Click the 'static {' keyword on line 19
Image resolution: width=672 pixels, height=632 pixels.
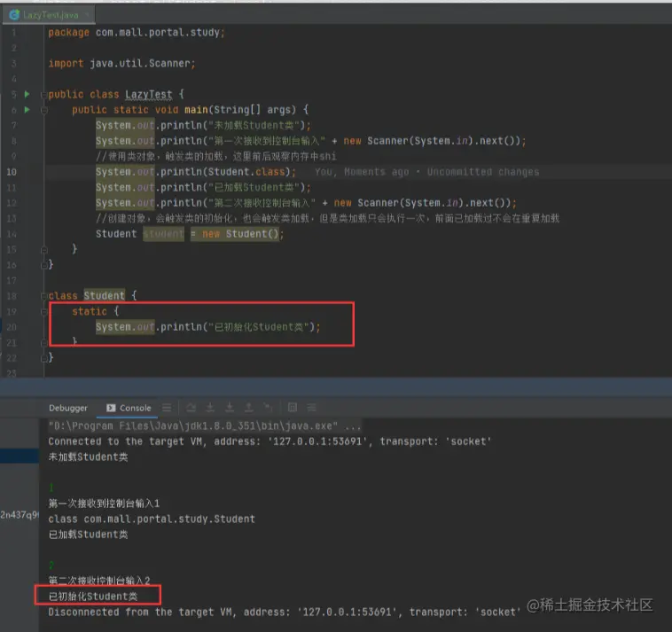[x=95, y=311]
